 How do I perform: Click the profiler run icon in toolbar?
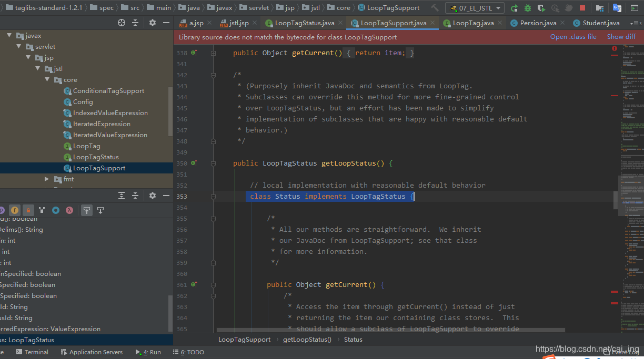[x=555, y=8]
